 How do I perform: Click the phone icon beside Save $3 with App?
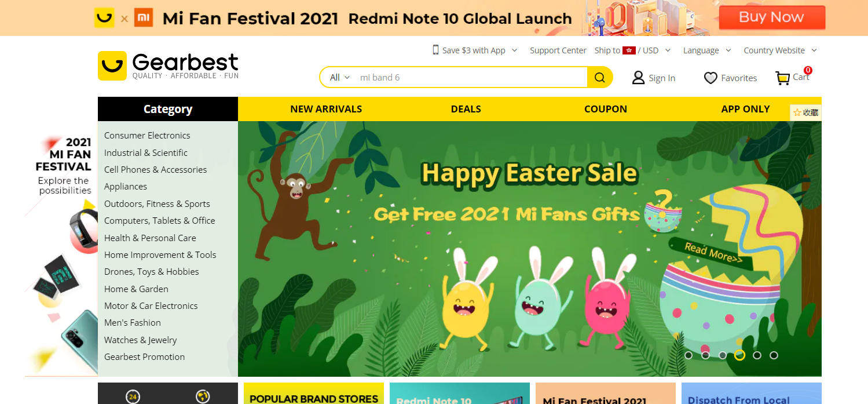(x=435, y=50)
